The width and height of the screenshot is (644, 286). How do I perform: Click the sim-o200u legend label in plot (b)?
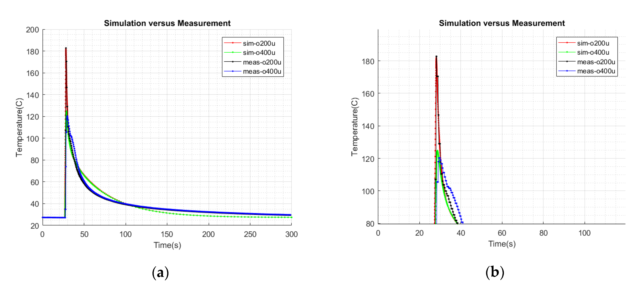(x=593, y=43)
